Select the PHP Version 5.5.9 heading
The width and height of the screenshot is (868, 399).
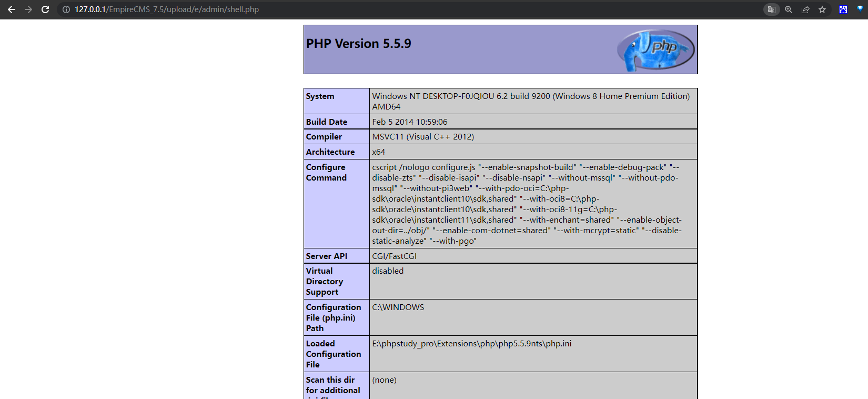[x=359, y=44]
